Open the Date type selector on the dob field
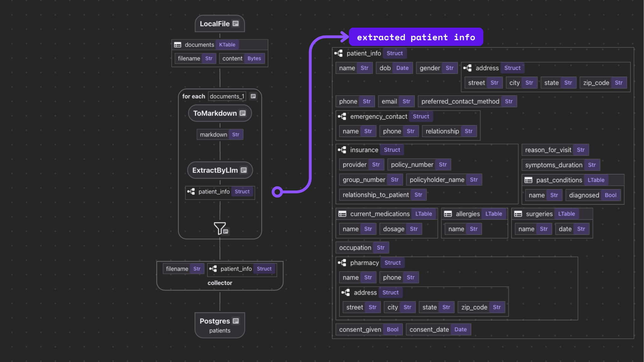The height and width of the screenshot is (362, 644). pos(403,68)
